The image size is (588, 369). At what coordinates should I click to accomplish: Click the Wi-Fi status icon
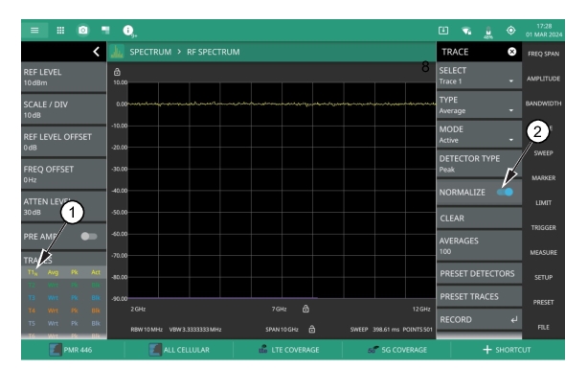(x=466, y=31)
